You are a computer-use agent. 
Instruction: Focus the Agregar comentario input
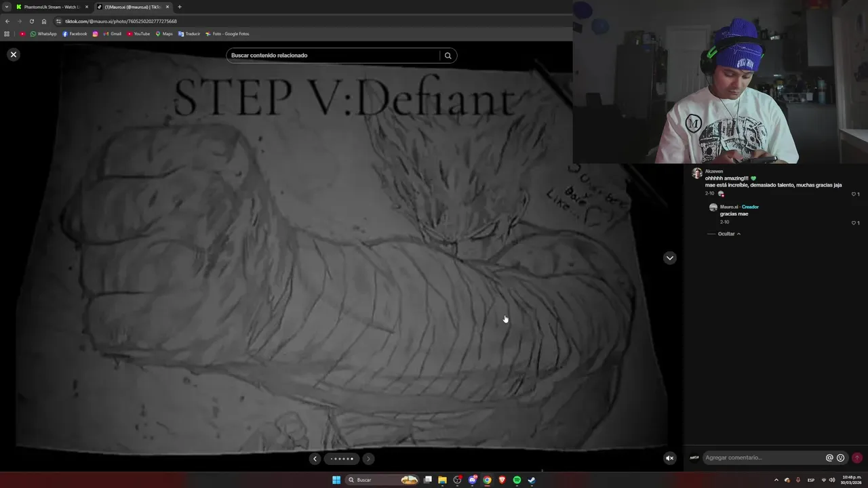[x=763, y=457]
